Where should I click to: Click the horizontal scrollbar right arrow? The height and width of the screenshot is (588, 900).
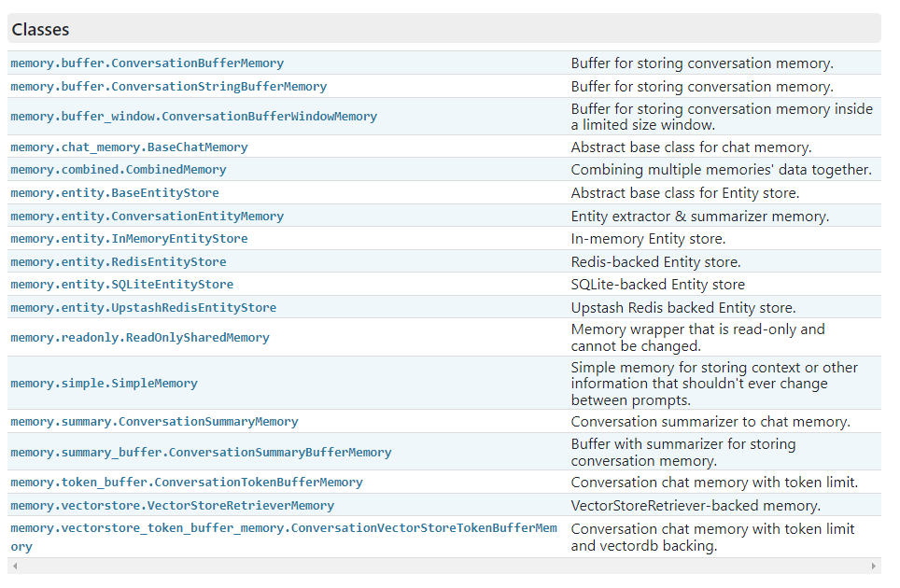(x=873, y=567)
